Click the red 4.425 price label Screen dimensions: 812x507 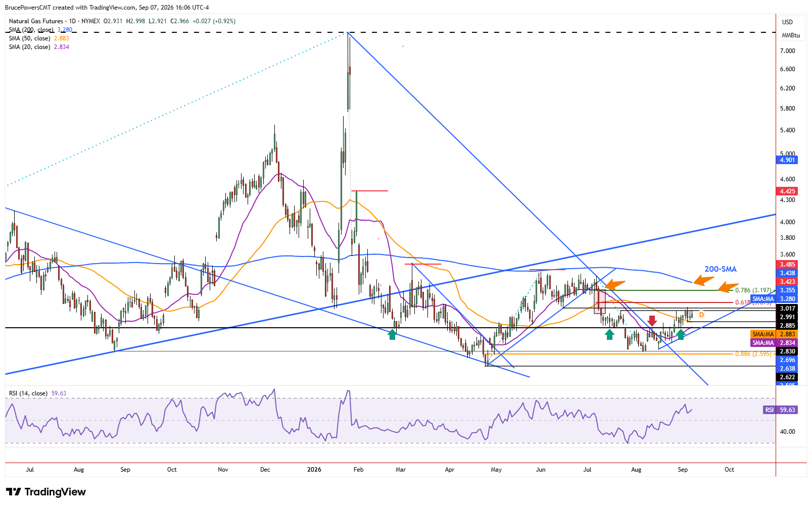point(787,191)
